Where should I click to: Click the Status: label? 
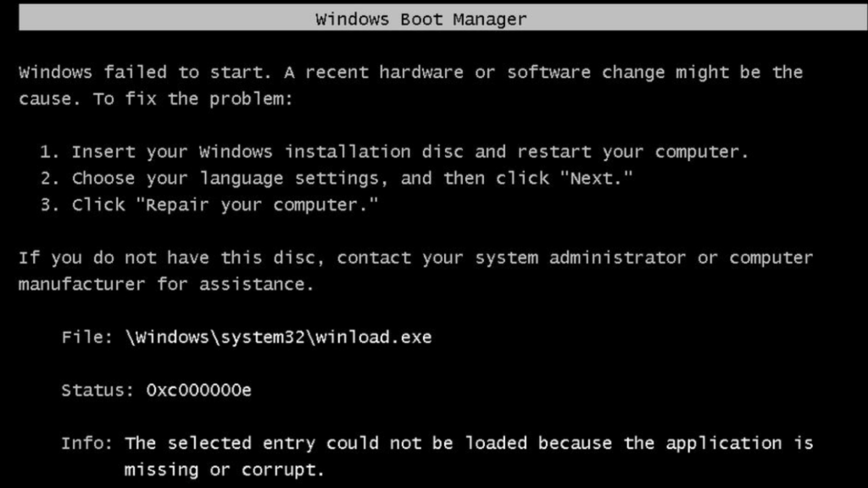pyautogui.click(x=97, y=390)
